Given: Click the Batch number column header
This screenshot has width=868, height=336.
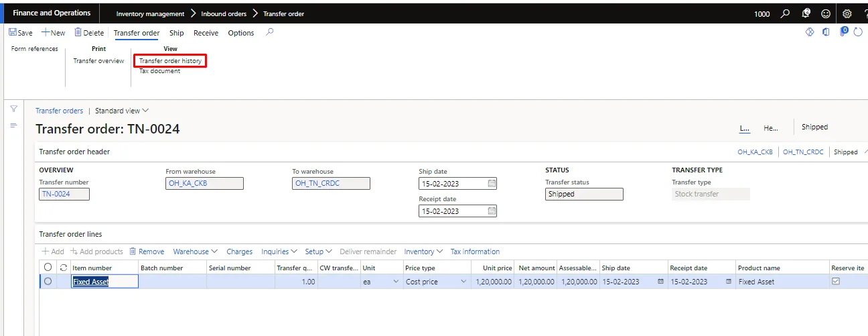Looking at the screenshot, I should 173,268.
